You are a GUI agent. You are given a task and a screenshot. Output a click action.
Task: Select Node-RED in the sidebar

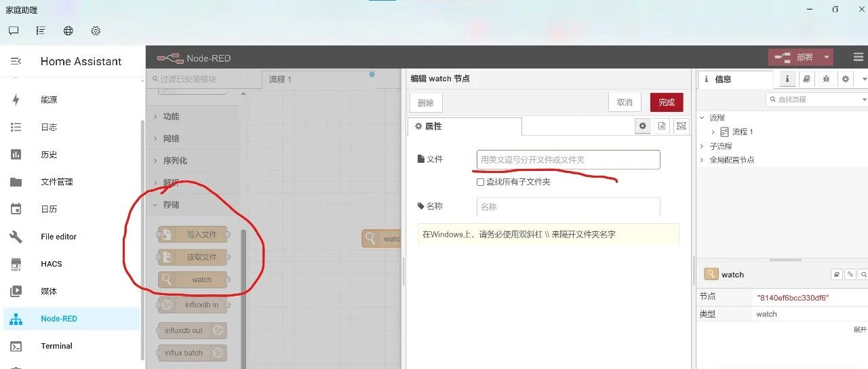pyautogui.click(x=71, y=319)
